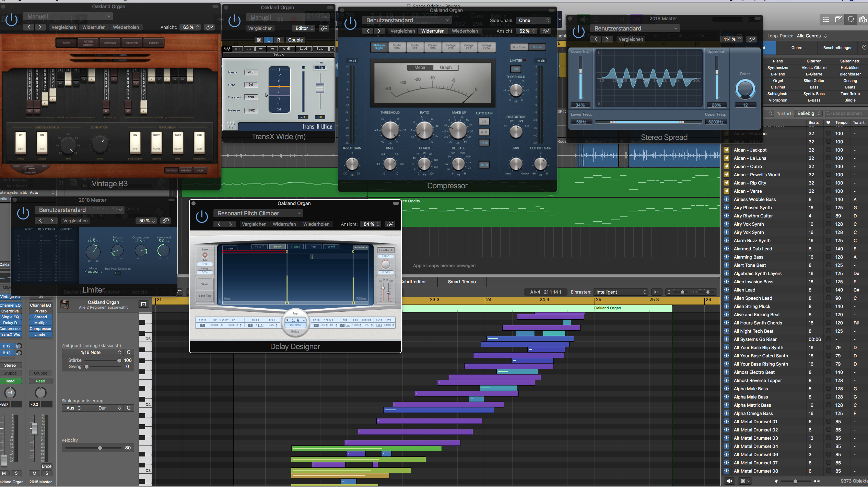Open Einrasten Intelligent dropdown
This screenshot has width=868, height=487.
621,292
